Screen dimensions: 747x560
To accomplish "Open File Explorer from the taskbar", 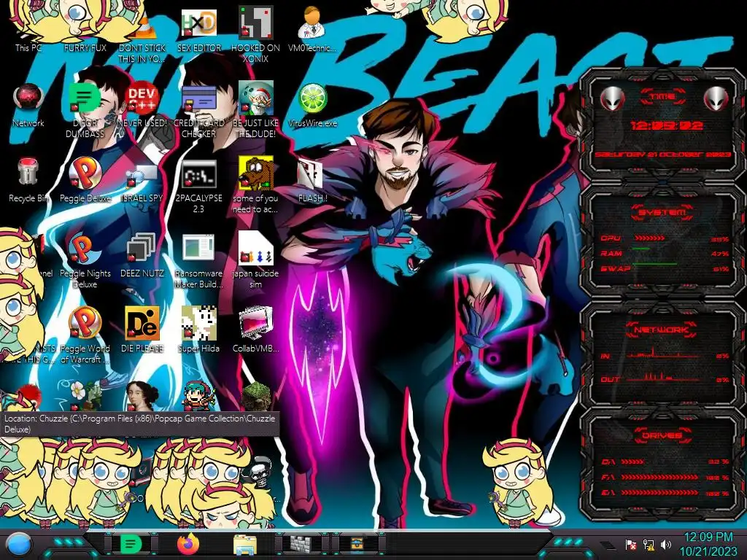I will click(245, 545).
